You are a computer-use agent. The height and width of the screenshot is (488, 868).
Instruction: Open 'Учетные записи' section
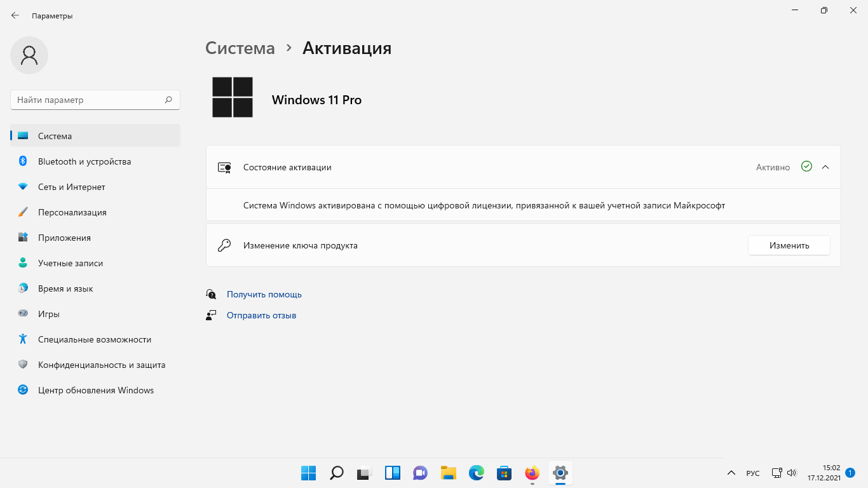[95, 263]
